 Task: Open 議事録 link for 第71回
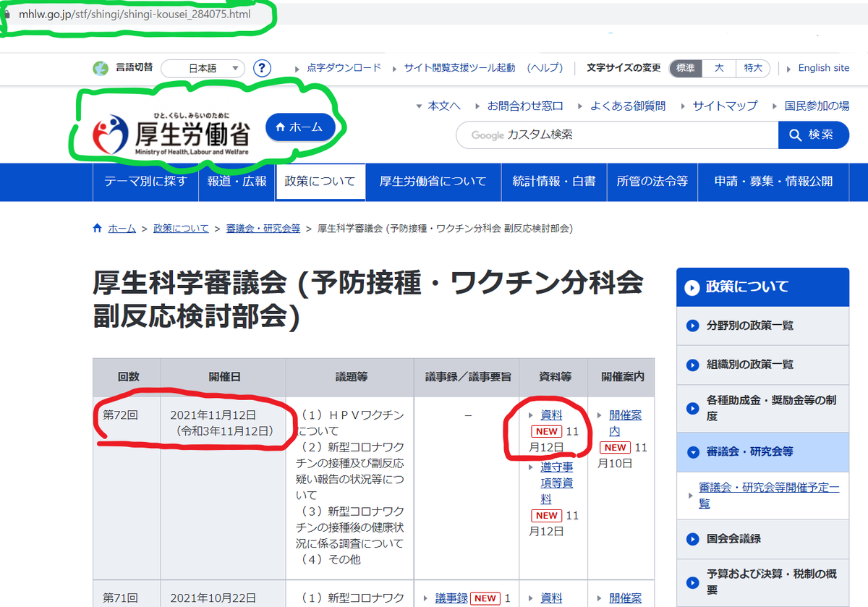point(452,598)
